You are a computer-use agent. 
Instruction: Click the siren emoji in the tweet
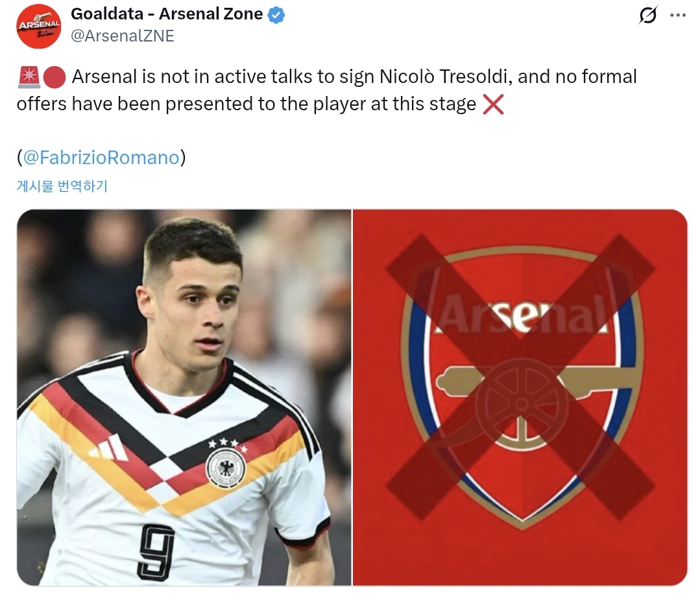(29, 77)
